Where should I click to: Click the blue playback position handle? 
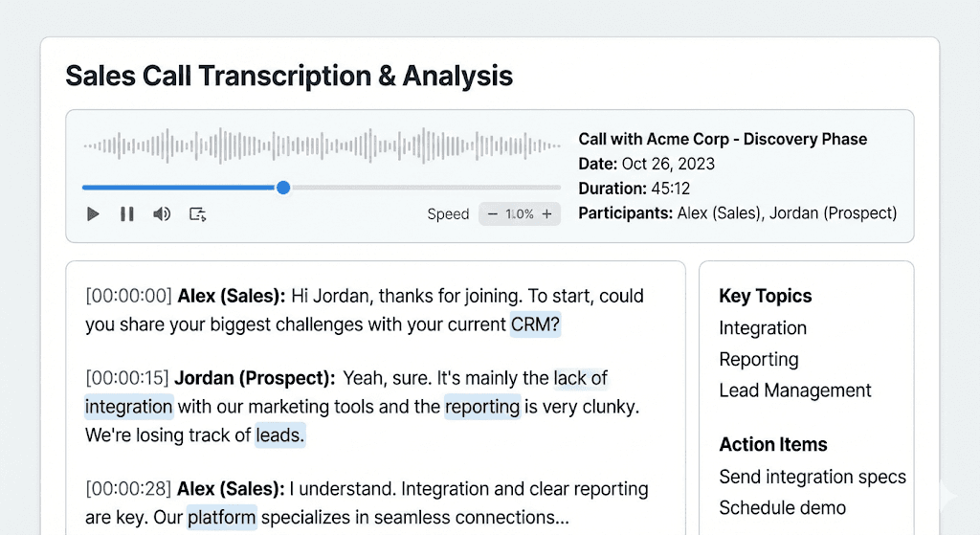click(283, 188)
